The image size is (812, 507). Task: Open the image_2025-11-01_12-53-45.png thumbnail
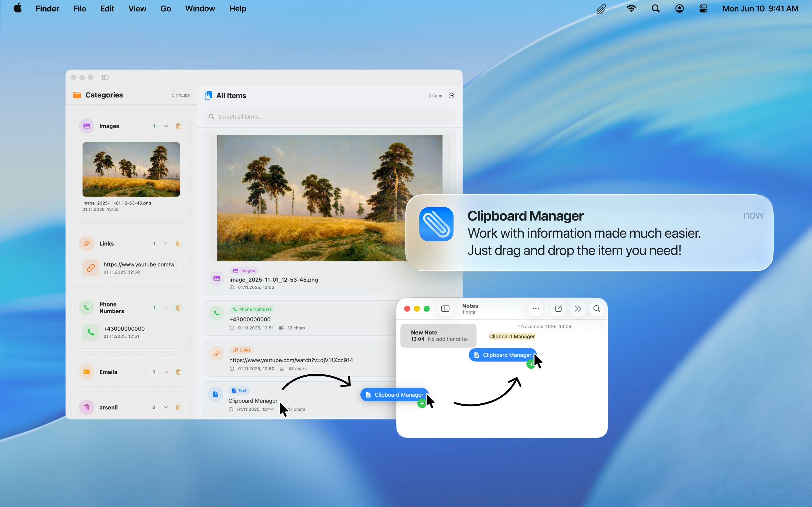coord(131,169)
